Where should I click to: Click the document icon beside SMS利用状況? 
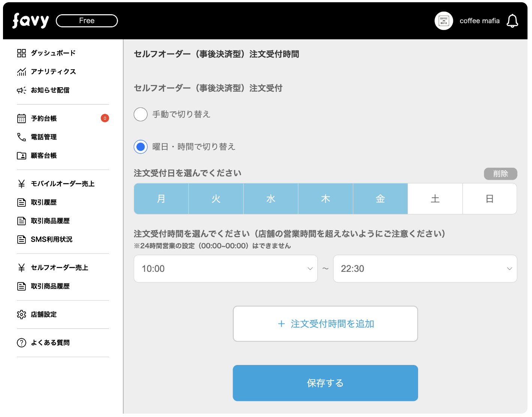21,240
